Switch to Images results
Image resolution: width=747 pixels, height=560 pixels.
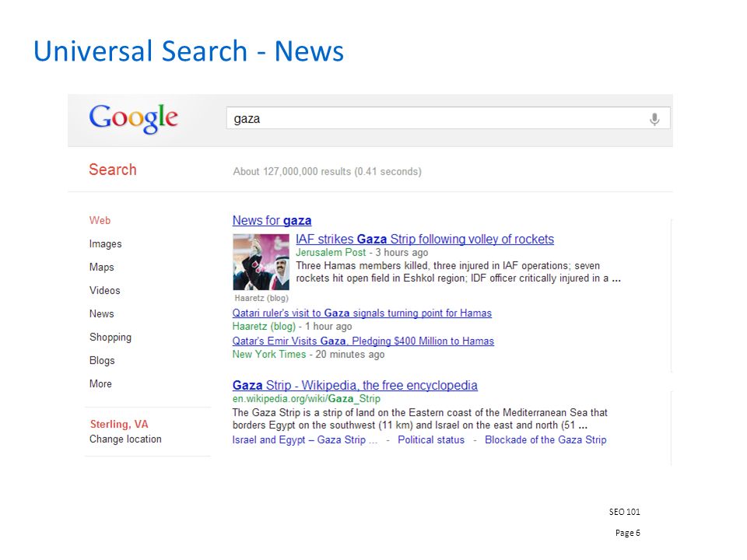[105, 243]
